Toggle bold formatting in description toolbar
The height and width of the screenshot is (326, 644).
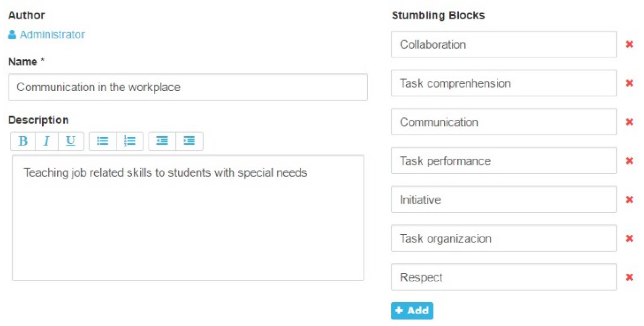tap(23, 141)
